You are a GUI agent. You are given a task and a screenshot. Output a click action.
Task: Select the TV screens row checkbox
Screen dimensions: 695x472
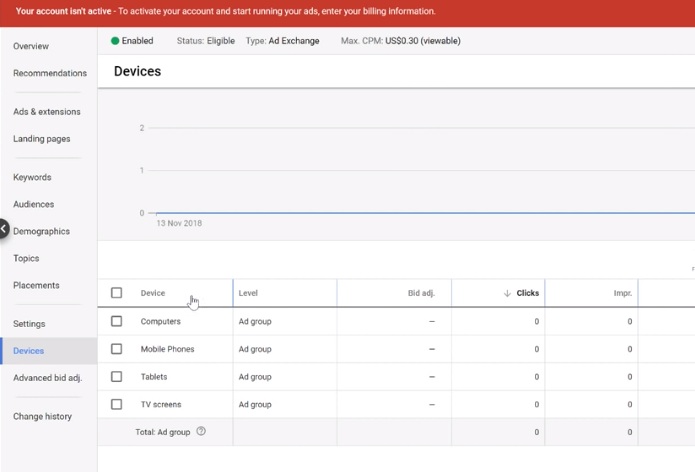[117, 404]
